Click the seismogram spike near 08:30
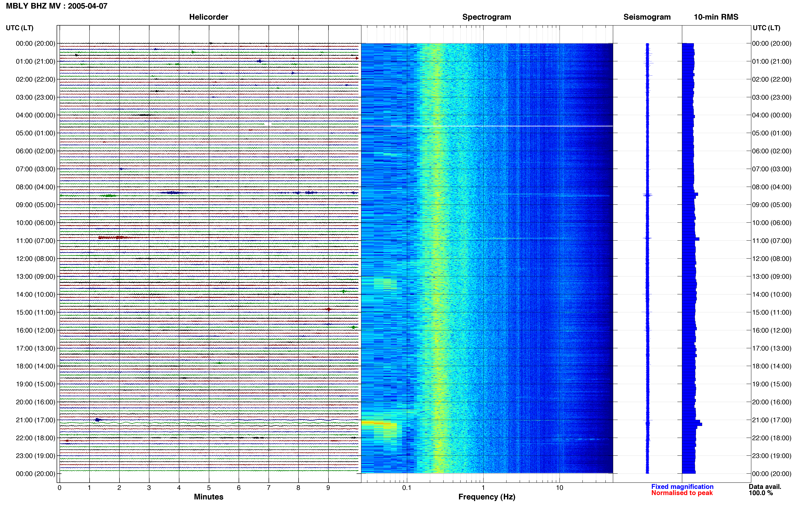812x508 pixels. pos(647,195)
